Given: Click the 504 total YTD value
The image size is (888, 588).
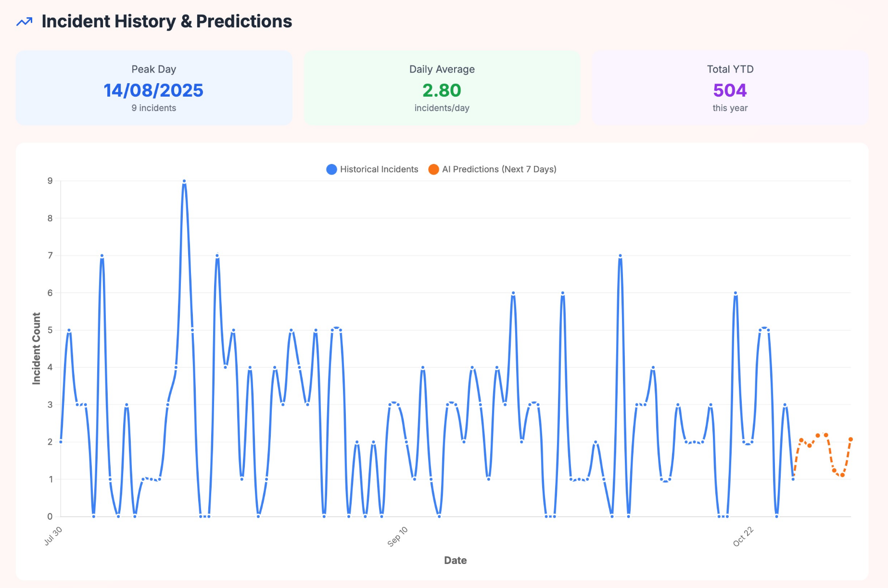Looking at the screenshot, I should coord(730,90).
